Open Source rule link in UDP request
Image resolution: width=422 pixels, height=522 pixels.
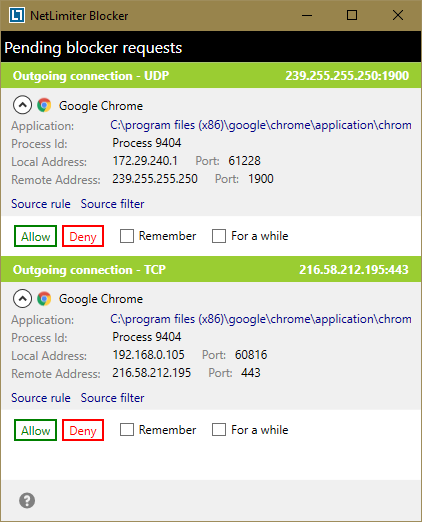[41, 204]
